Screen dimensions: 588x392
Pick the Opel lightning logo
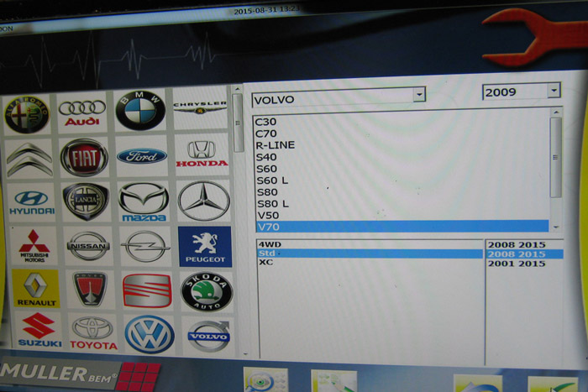(x=145, y=246)
